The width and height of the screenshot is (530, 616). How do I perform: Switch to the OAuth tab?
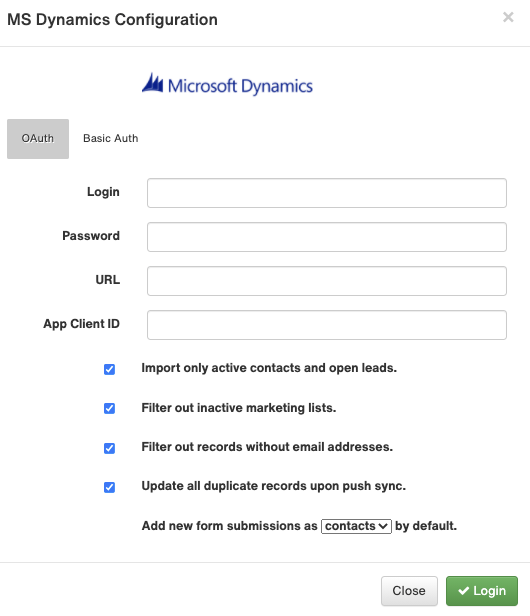pos(38,139)
